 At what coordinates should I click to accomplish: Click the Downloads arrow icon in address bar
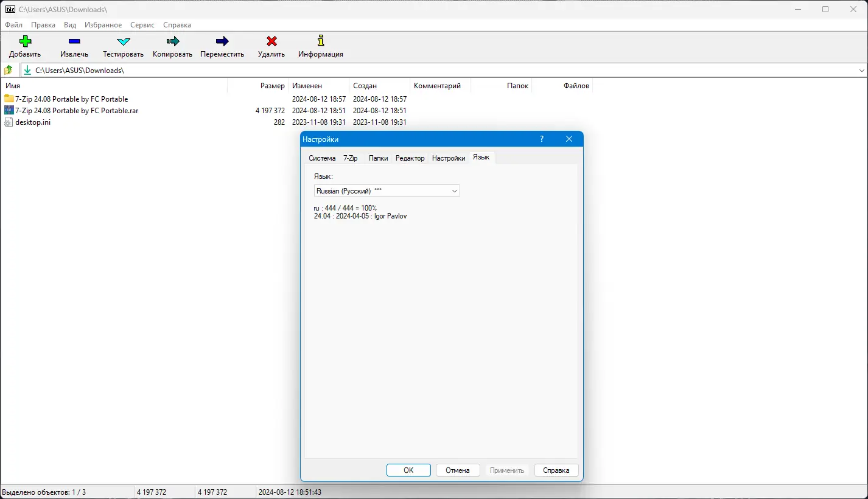click(x=27, y=70)
